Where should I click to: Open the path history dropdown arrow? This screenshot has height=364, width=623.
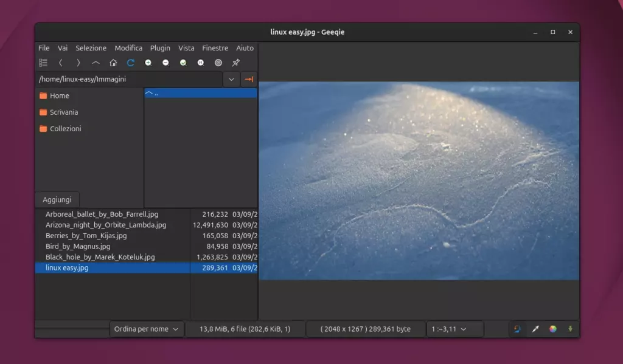231,80
